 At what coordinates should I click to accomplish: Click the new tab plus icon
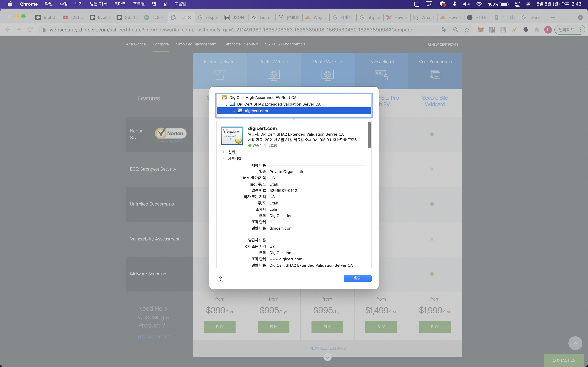[x=553, y=17]
